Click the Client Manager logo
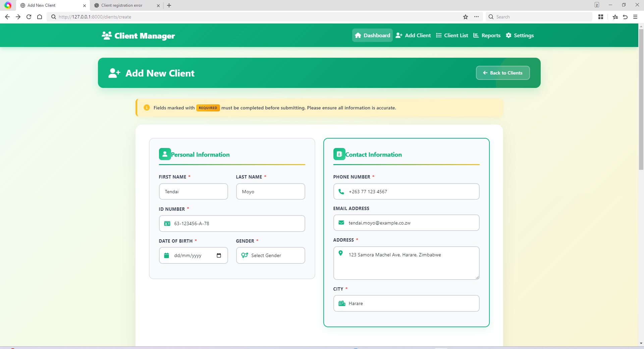 (138, 36)
